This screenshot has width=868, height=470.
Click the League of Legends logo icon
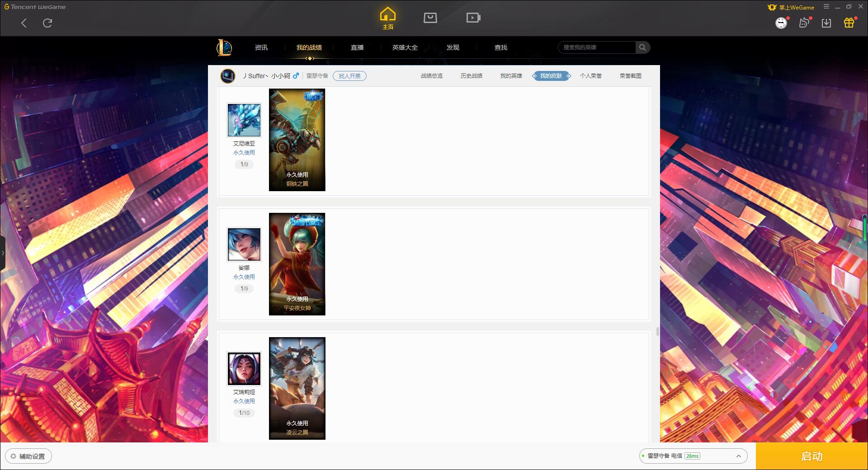[224, 47]
